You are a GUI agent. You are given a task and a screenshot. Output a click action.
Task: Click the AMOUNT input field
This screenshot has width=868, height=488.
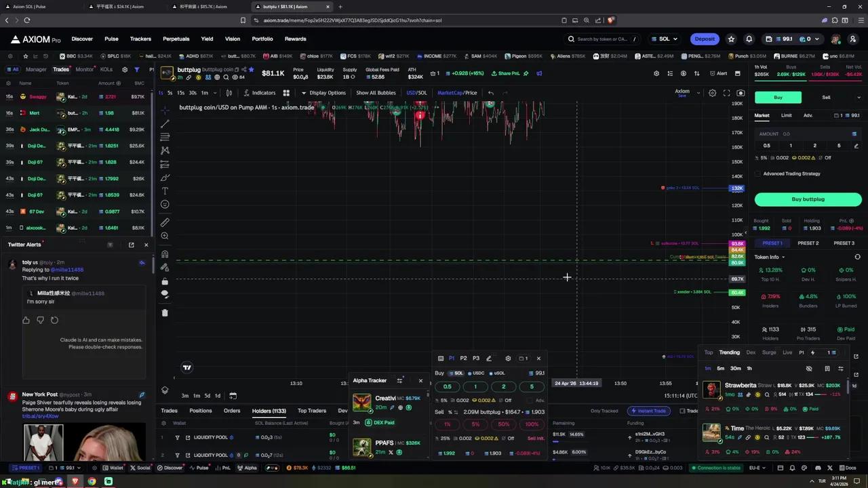click(x=808, y=134)
